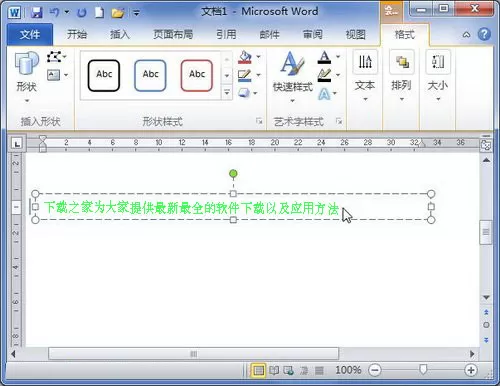Open the 形状 shapes gallery
This screenshot has width=500, height=386.
click(x=27, y=77)
